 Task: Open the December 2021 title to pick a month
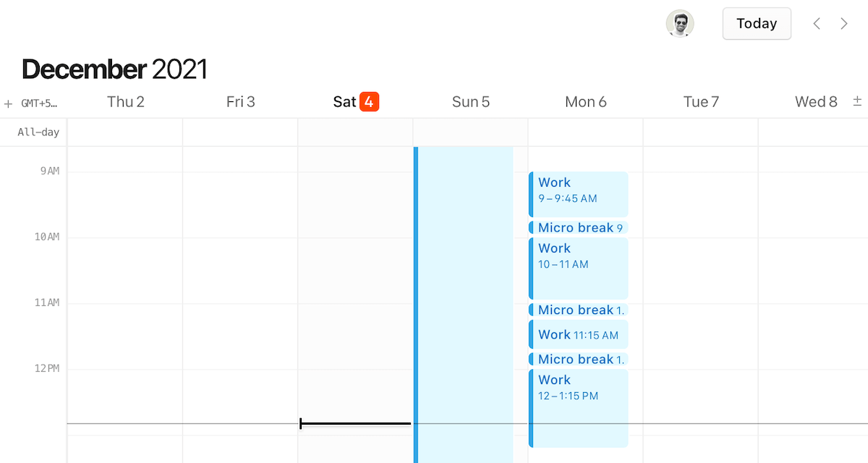114,69
